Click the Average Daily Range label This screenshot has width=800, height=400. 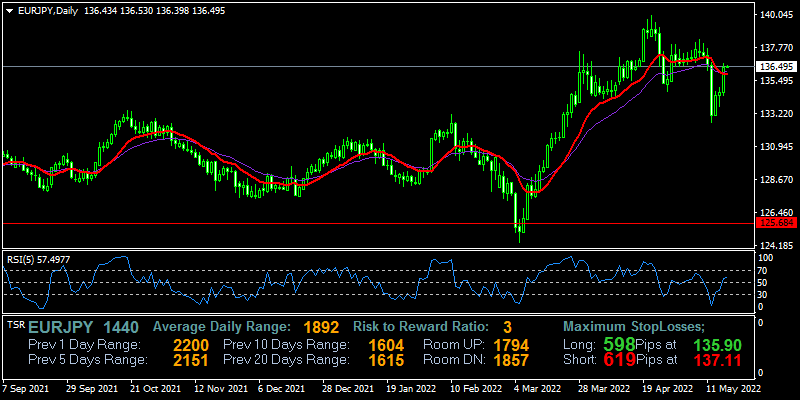coord(222,327)
